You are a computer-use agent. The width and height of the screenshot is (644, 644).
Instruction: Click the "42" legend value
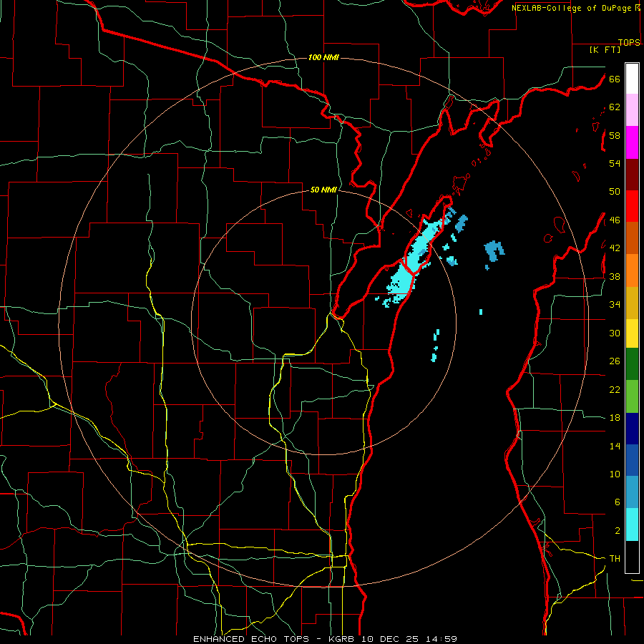pos(615,248)
